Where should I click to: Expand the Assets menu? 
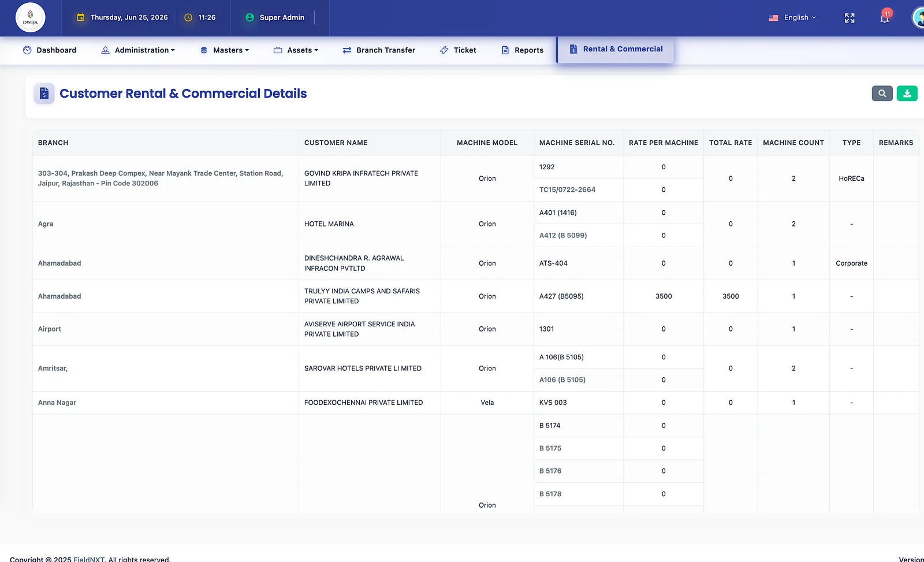pos(296,50)
